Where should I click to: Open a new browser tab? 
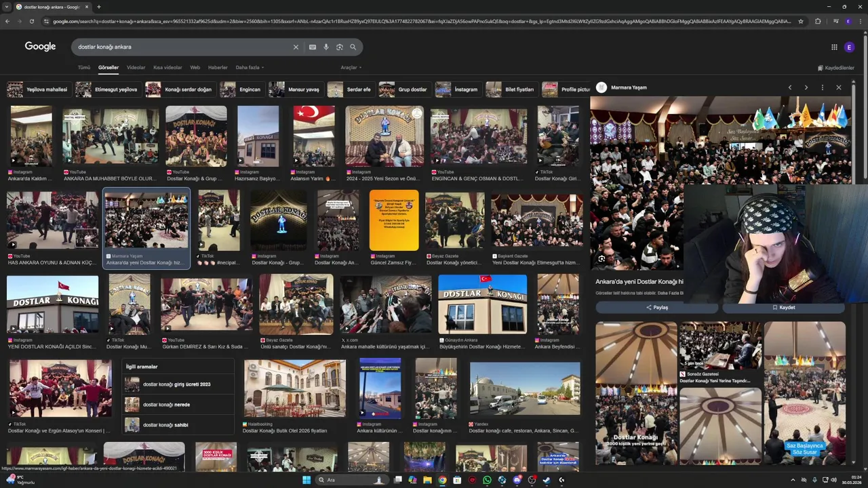98,7
